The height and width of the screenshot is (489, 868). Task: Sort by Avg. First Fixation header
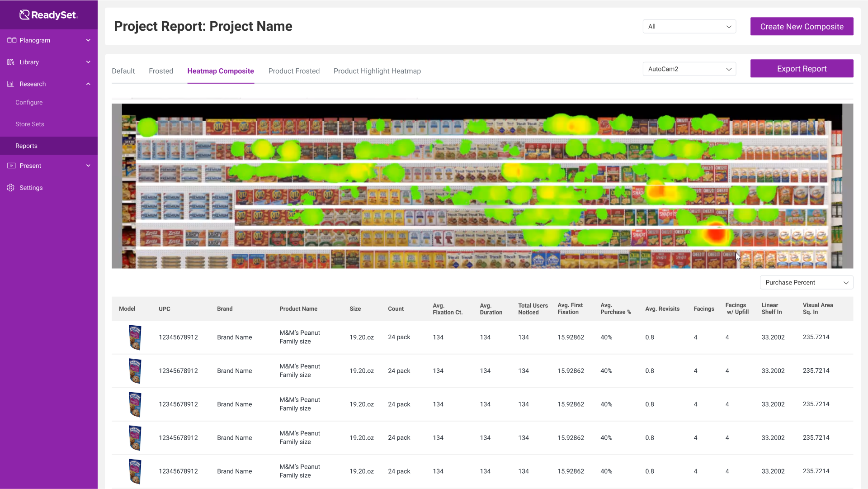pyautogui.click(x=570, y=309)
